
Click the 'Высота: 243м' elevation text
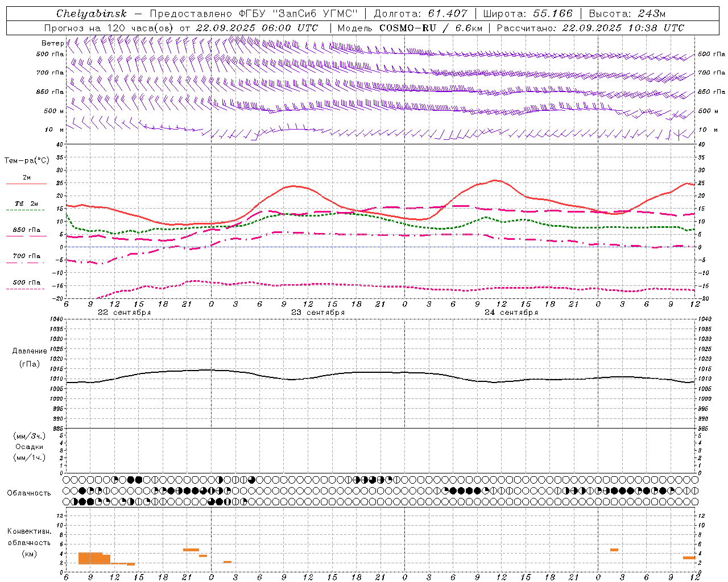(627, 14)
